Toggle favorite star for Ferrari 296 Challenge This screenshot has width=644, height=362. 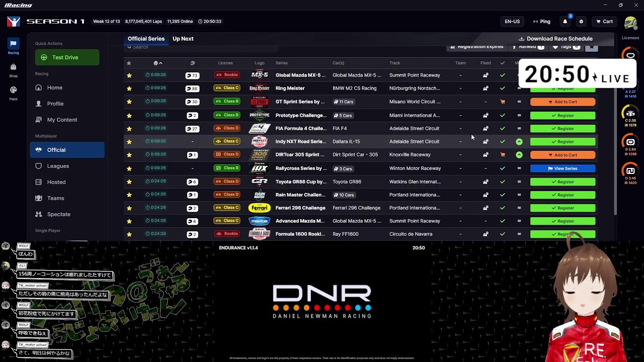click(129, 208)
